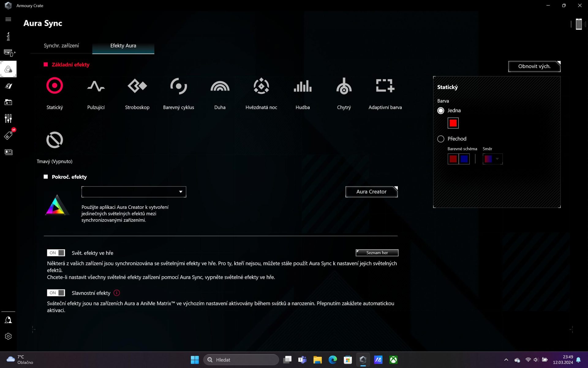Expand the Devices sidebar submenu arrow
588x368 pixels.
15,53
